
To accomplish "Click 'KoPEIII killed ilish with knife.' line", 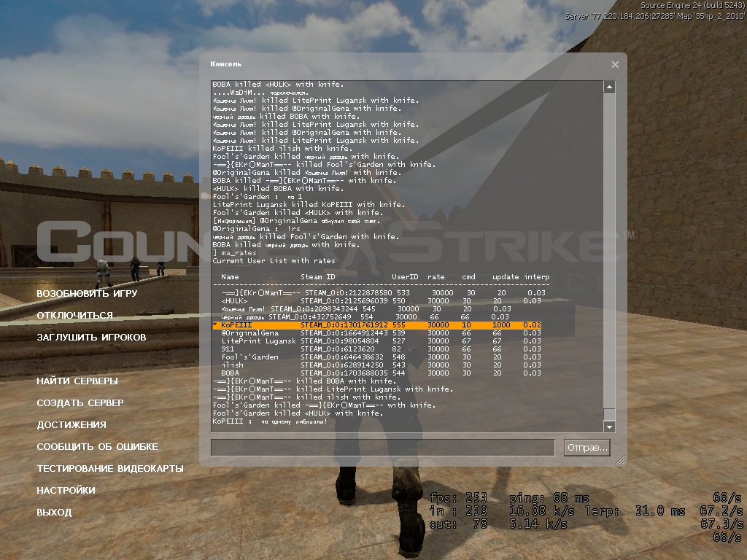I will click(x=282, y=149).
